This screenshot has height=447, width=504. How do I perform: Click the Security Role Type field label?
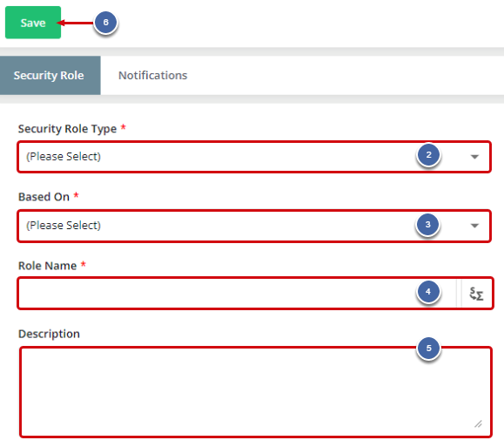[67, 129]
